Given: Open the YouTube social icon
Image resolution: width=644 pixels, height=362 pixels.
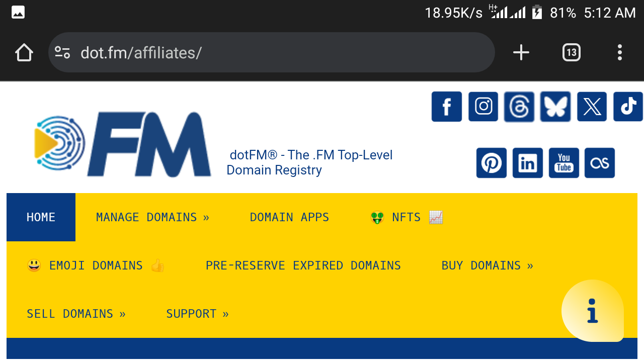Looking at the screenshot, I should pos(564,163).
